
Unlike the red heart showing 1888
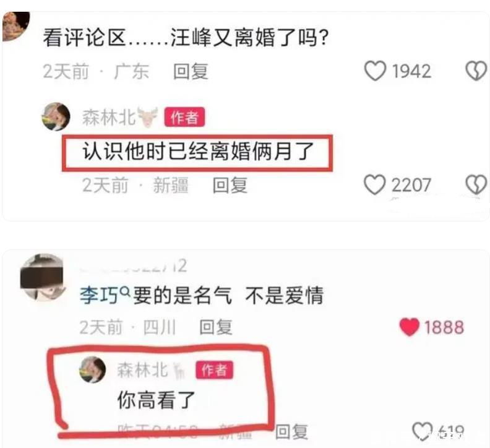[x=409, y=327]
